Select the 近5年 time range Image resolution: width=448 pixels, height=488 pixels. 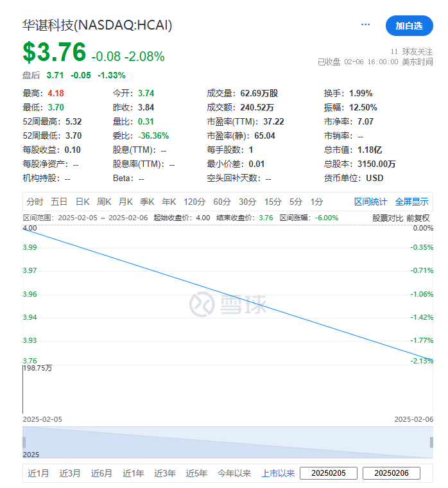pos(196,473)
